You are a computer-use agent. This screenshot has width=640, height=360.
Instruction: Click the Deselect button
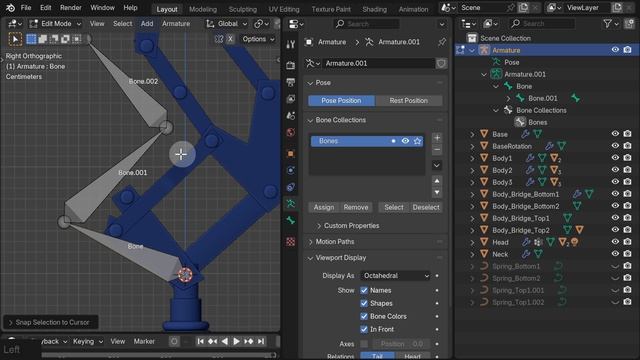426,207
